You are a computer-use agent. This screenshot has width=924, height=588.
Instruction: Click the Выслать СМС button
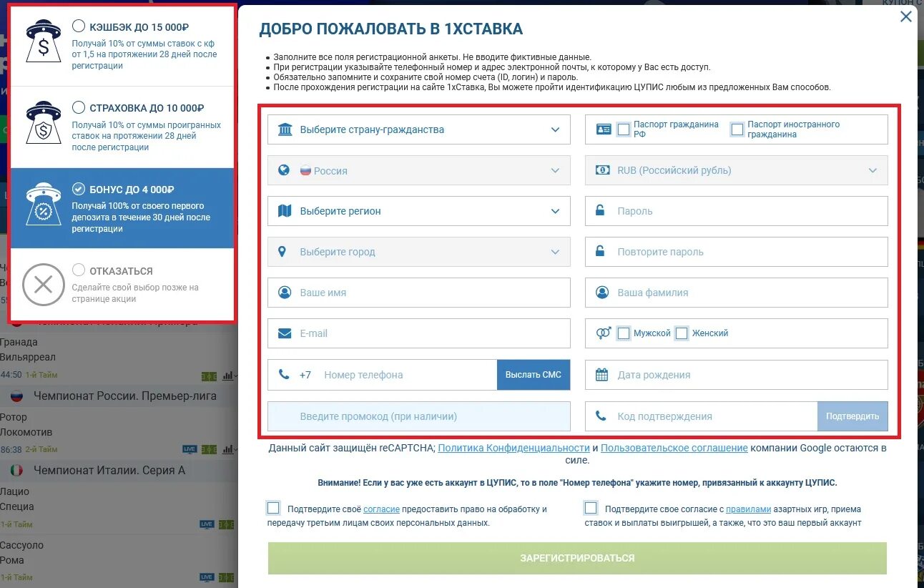click(534, 375)
